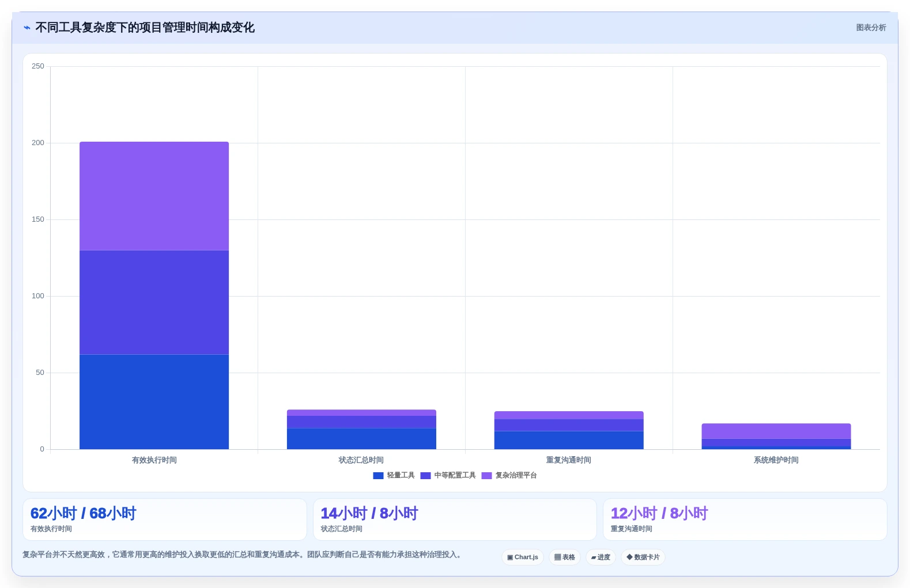
Task: Open the 62小时 / 68小时 data card
Action: (x=165, y=519)
